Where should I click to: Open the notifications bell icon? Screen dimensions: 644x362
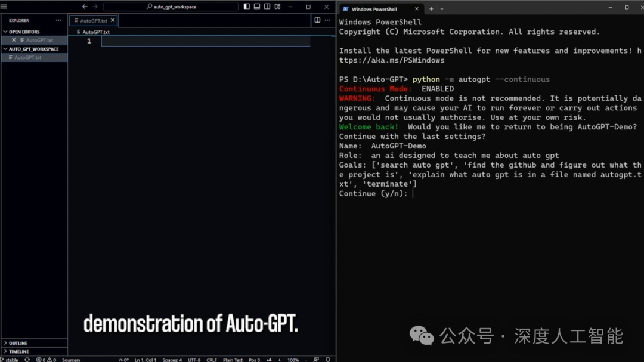[x=328, y=360]
